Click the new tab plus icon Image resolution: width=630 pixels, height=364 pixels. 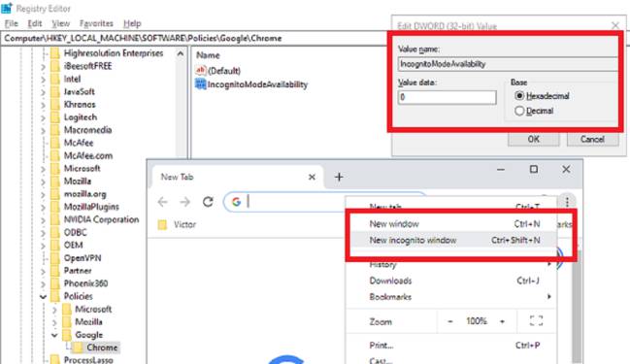click(339, 177)
